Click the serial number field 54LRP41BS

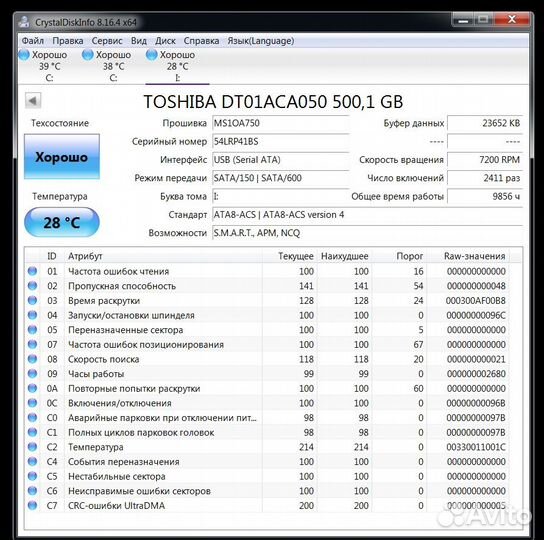pyautogui.click(x=280, y=142)
